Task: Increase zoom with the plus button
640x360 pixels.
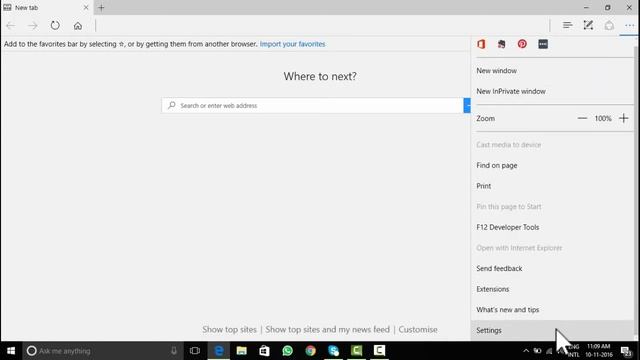Action: [624, 118]
